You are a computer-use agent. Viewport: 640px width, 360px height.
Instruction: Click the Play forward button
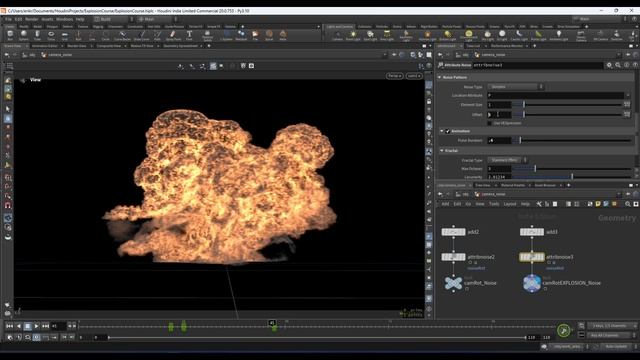pos(36,326)
